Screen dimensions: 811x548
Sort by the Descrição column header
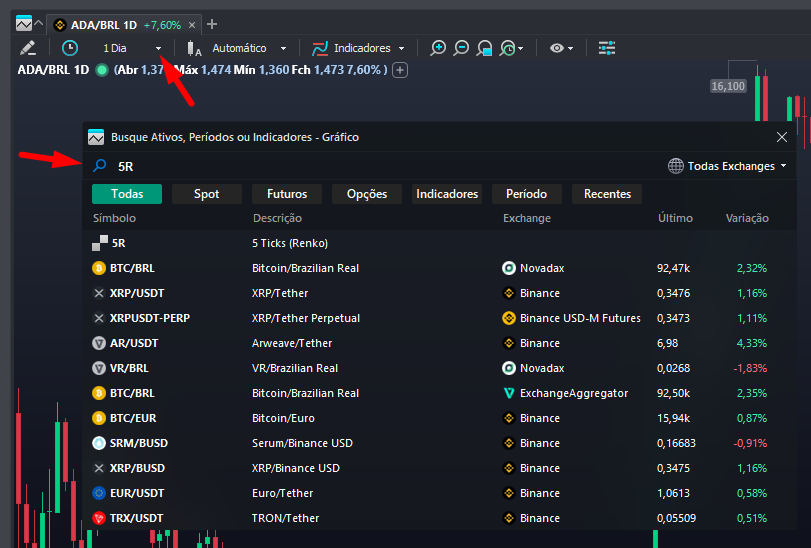(277, 218)
